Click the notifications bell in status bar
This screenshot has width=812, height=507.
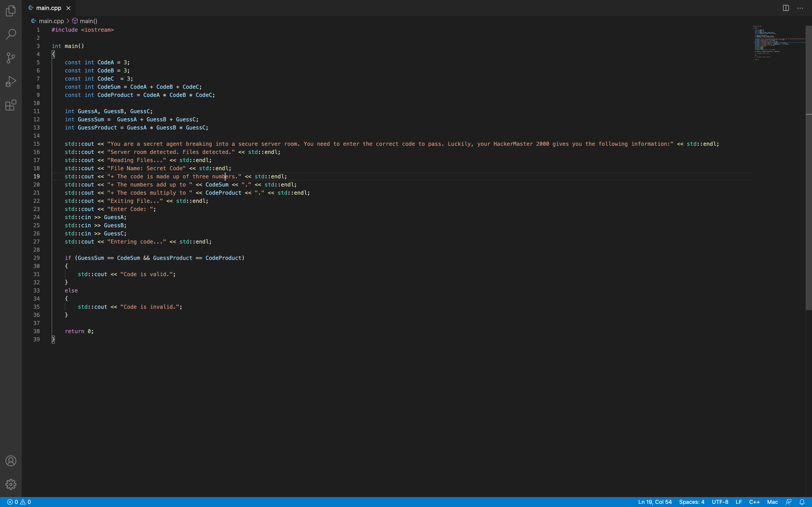[802, 502]
